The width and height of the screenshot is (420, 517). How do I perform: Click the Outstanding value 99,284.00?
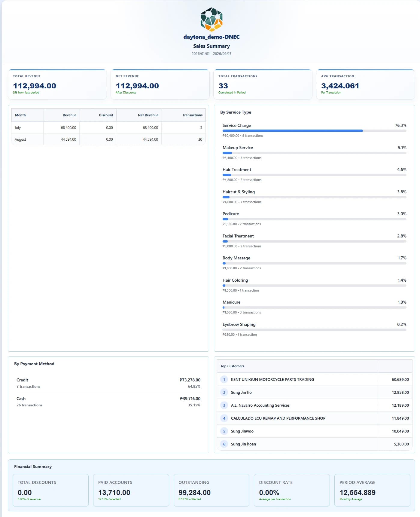click(x=194, y=492)
